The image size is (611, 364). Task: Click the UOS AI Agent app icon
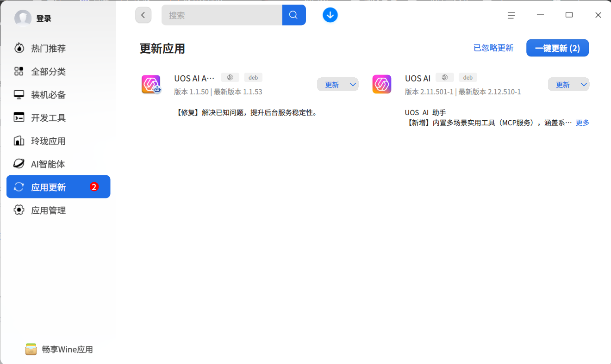coord(151,84)
